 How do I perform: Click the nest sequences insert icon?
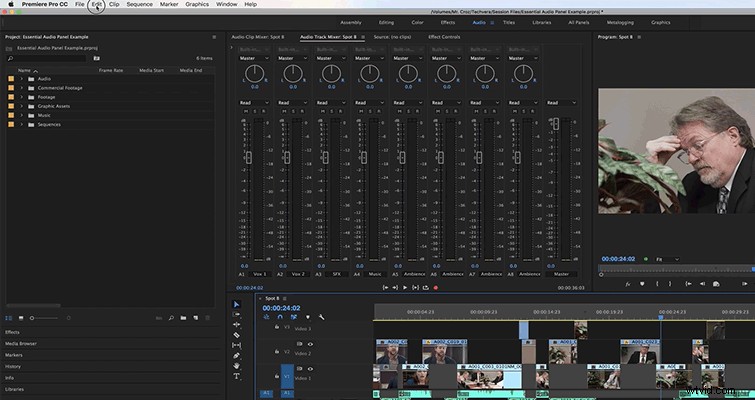266,317
